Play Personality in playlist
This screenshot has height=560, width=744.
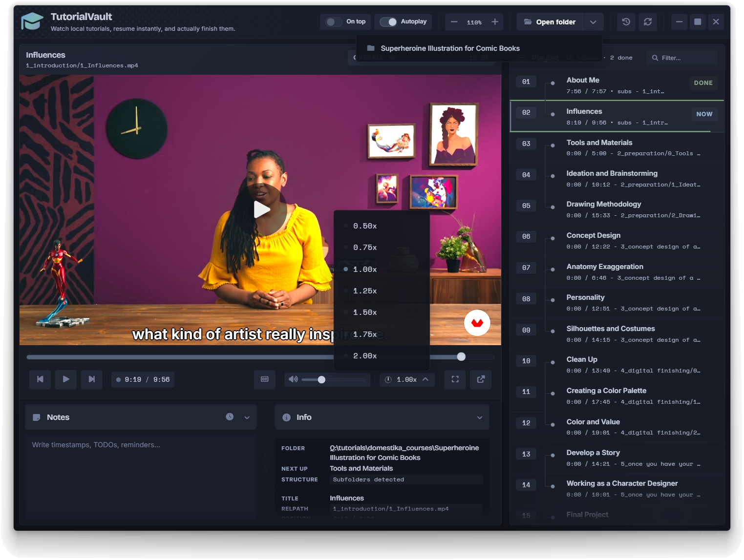[x=616, y=303]
